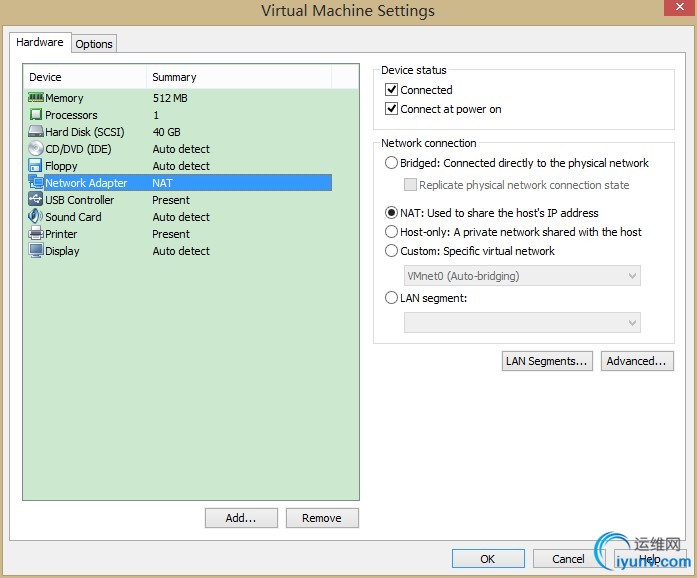Click the USB Controller icon

click(x=36, y=200)
